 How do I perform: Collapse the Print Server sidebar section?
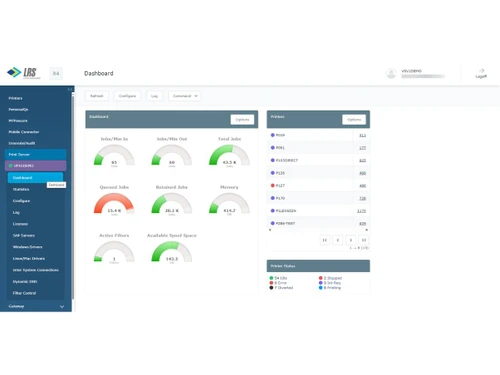pyautogui.click(x=35, y=154)
